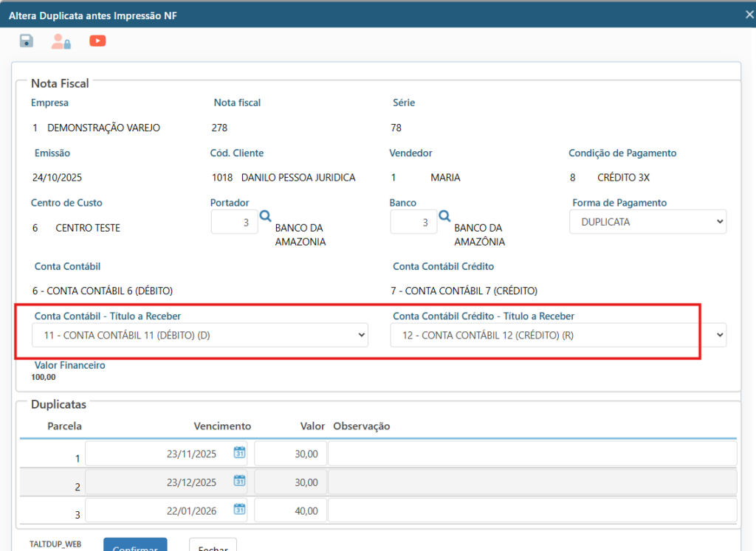Click the Portador search magnifier icon
756x551 pixels.
tap(266, 216)
